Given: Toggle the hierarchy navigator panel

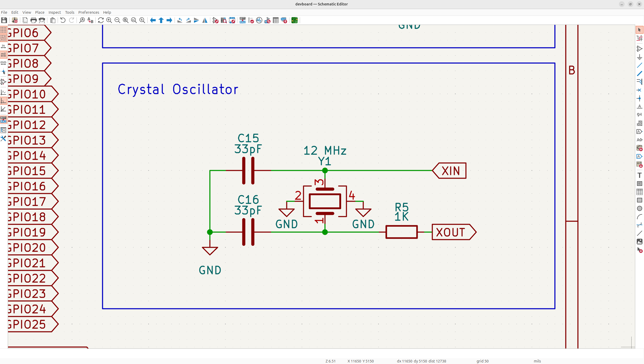Looking at the screenshot, I should [3, 130].
